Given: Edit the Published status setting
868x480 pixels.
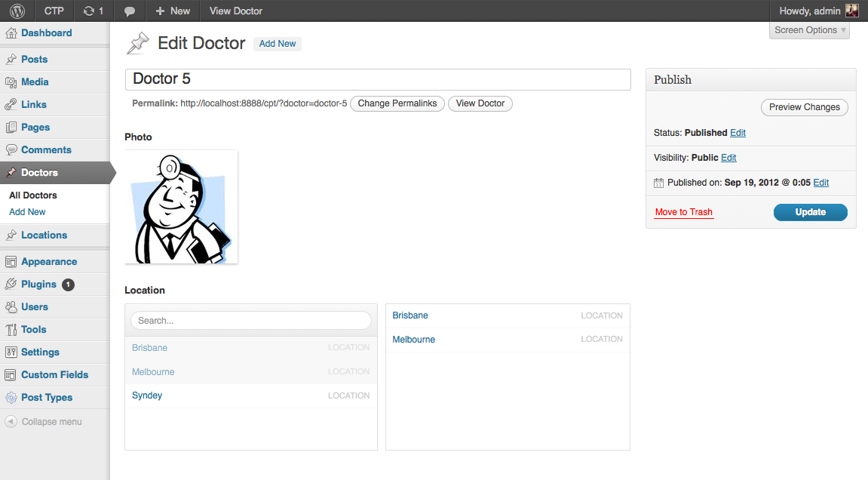Looking at the screenshot, I should (x=738, y=133).
